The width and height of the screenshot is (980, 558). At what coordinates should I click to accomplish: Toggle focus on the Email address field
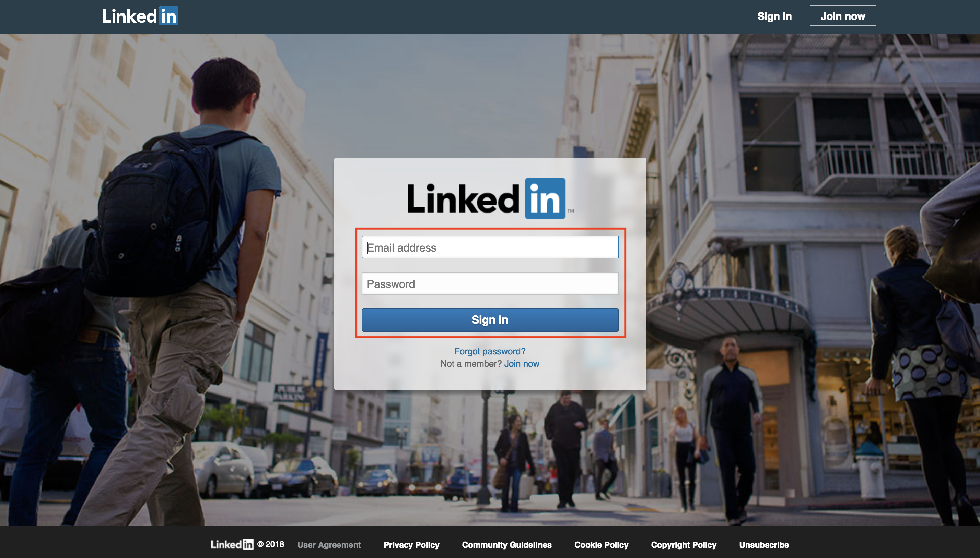(490, 247)
